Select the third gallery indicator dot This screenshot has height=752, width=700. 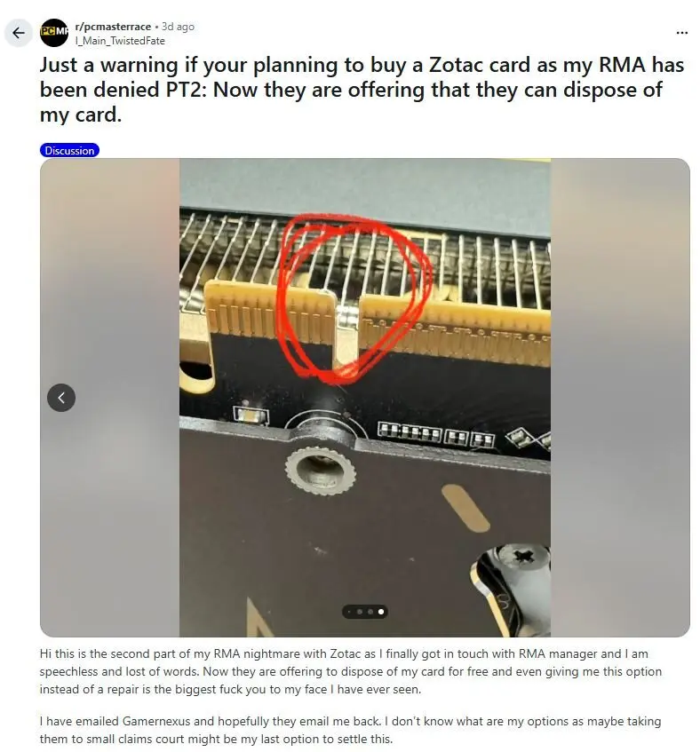coord(370,612)
